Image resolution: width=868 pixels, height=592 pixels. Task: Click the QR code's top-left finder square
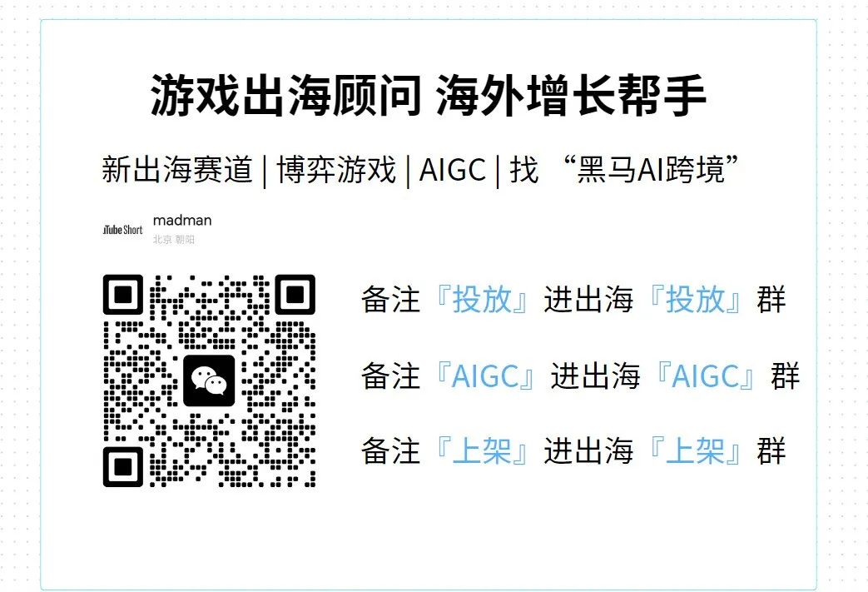[x=123, y=295]
